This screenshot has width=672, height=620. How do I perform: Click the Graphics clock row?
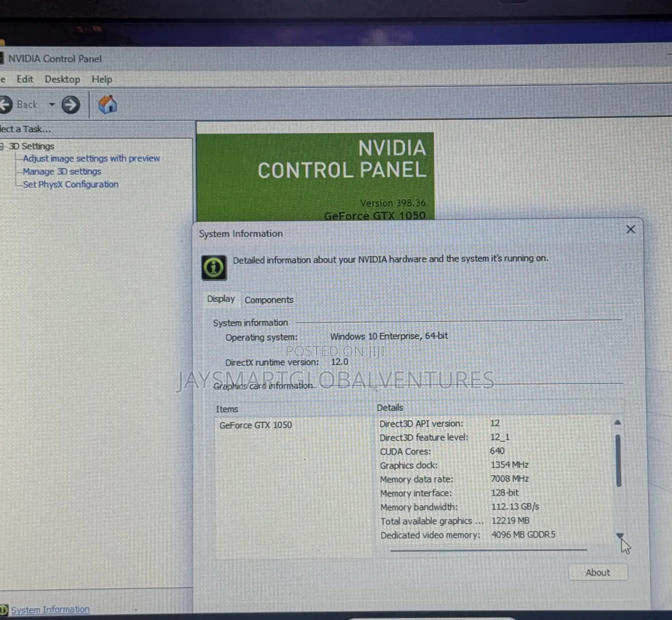tap(454, 465)
